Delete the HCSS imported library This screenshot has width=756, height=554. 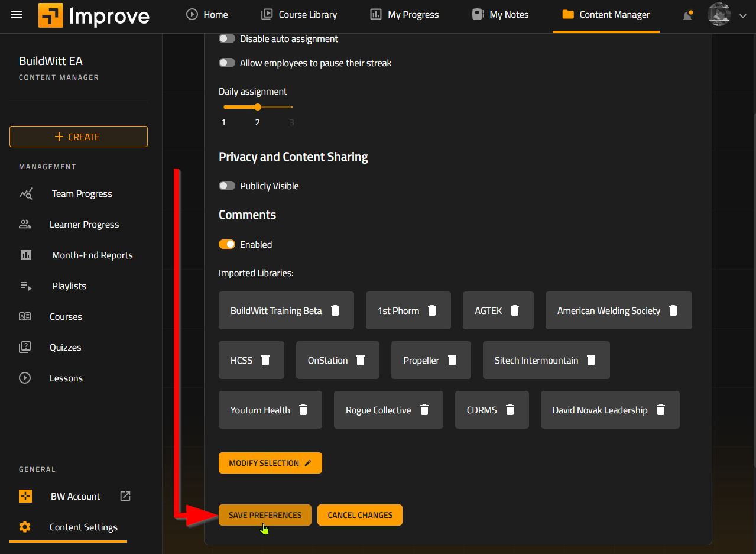point(265,360)
